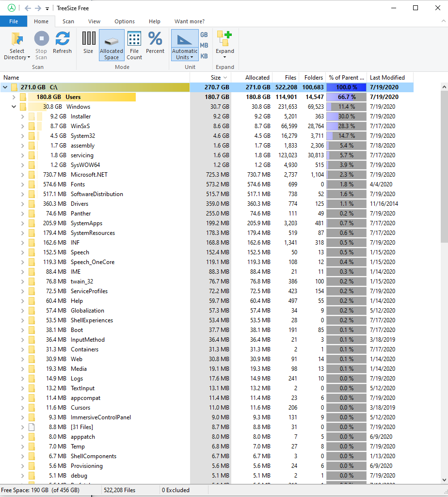Screen dimensions: 448x497
Task: Expand the Installer folder
Action: [x=22, y=116]
